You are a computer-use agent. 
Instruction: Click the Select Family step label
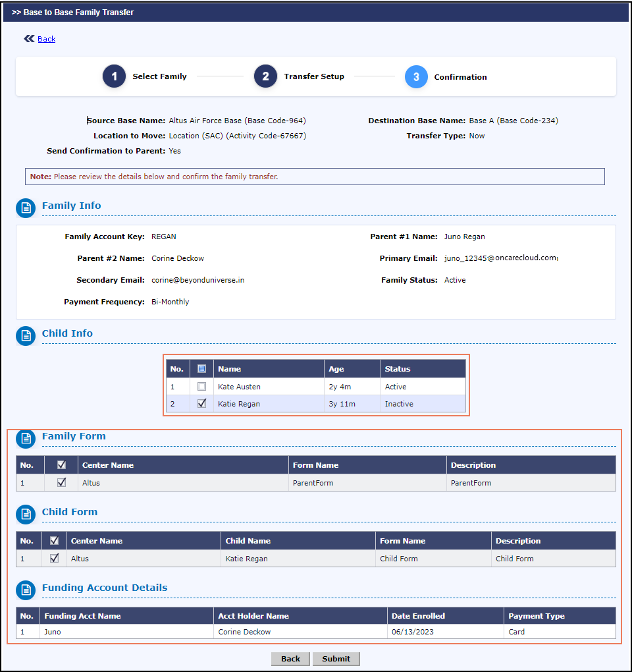coord(159,76)
